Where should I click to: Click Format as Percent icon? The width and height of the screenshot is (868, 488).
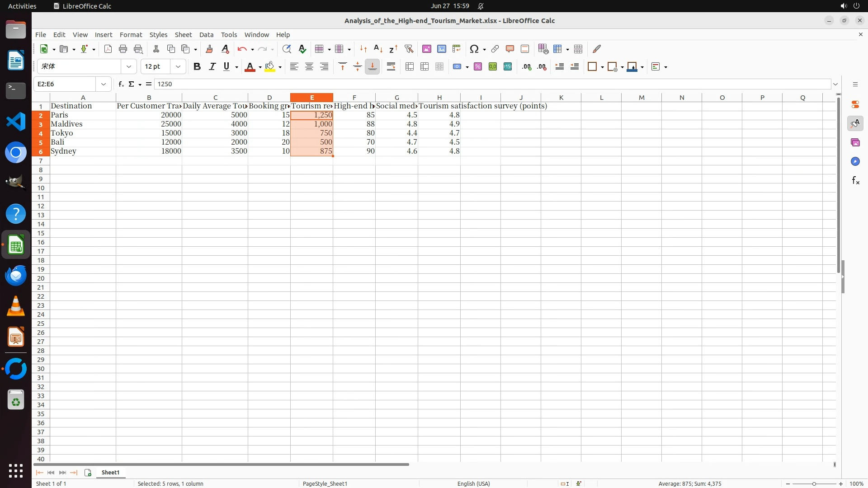pos(478,67)
